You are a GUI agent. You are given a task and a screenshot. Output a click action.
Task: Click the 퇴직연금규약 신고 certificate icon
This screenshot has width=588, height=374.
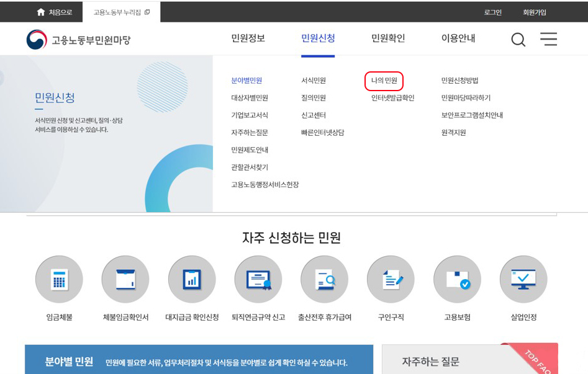pyautogui.click(x=258, y=279)
